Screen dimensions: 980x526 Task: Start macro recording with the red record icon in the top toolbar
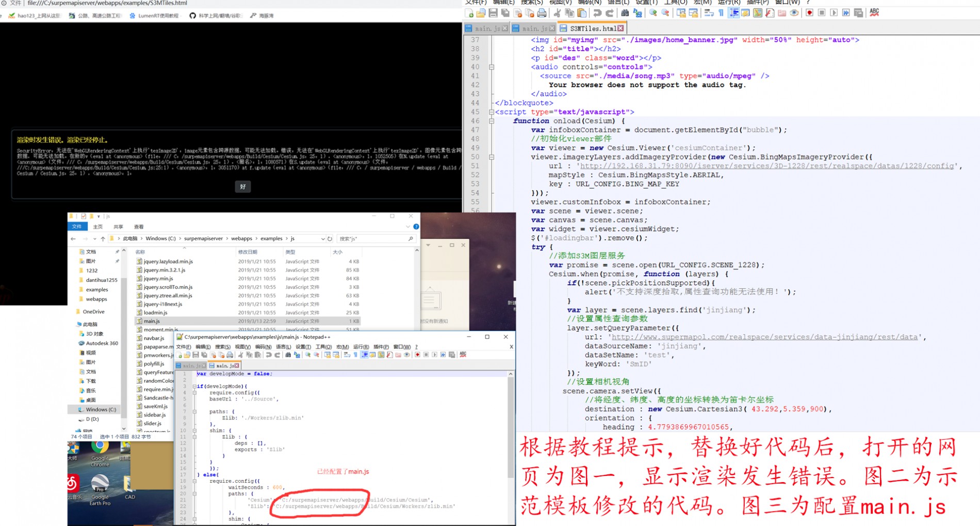click(x=809, y=13)
